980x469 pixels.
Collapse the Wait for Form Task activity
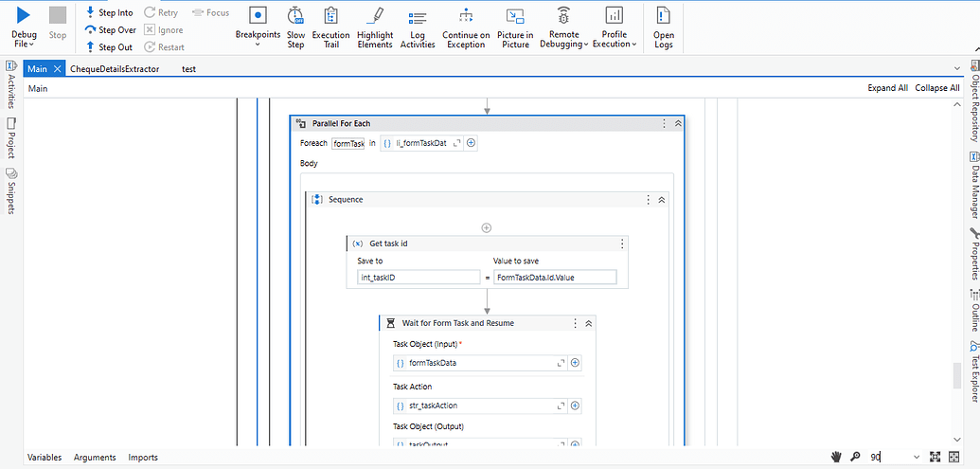pyautogui.click(x=588, y=323)
